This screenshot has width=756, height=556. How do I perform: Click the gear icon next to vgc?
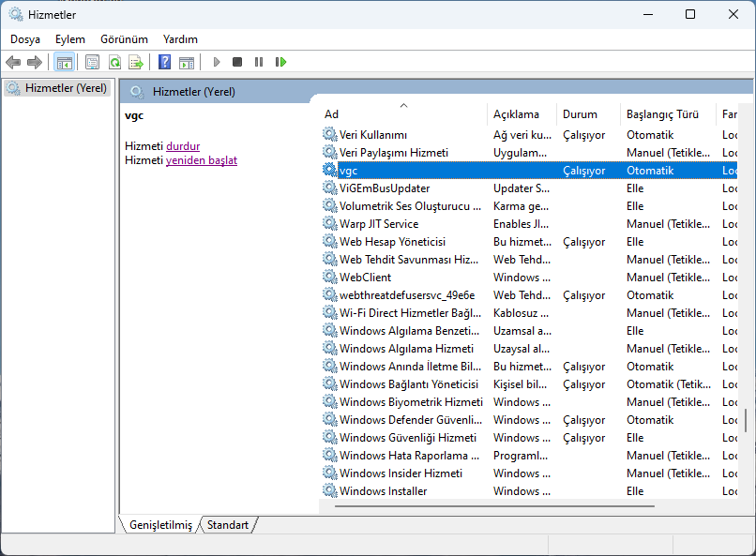[x=330, y=170]
